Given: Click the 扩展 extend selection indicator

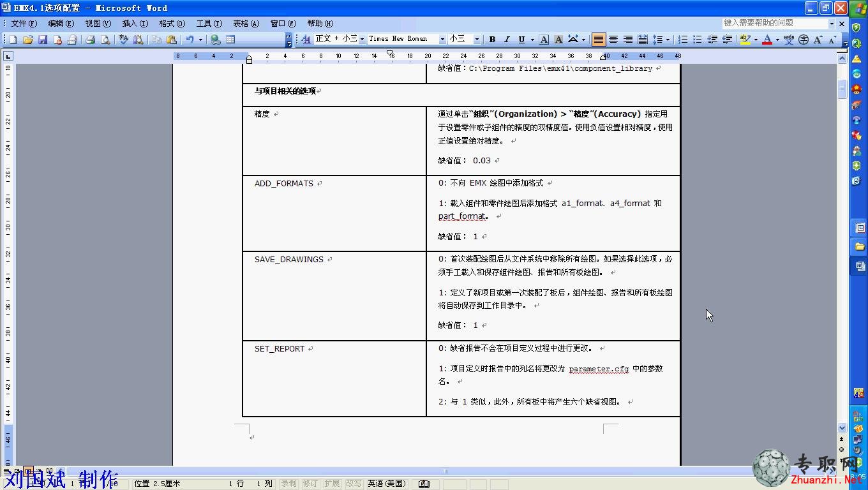Looking at the screenshot, I should tap(332, 484).
